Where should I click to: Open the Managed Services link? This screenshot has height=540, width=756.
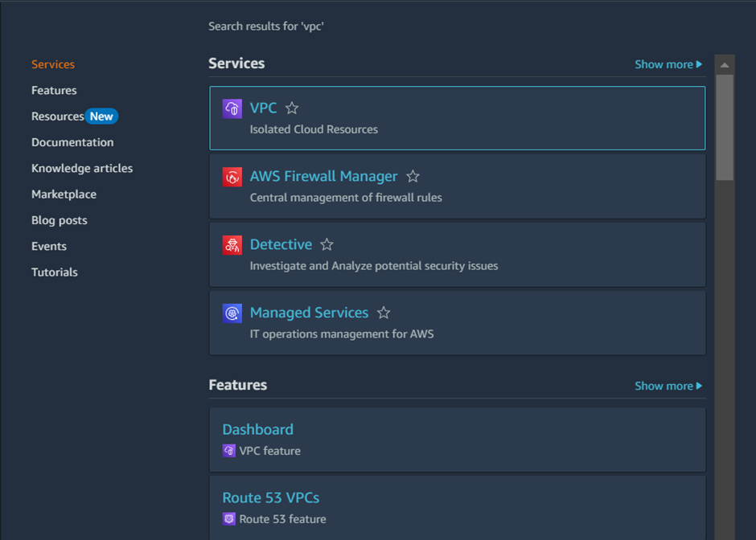click(x=309, y=313)
